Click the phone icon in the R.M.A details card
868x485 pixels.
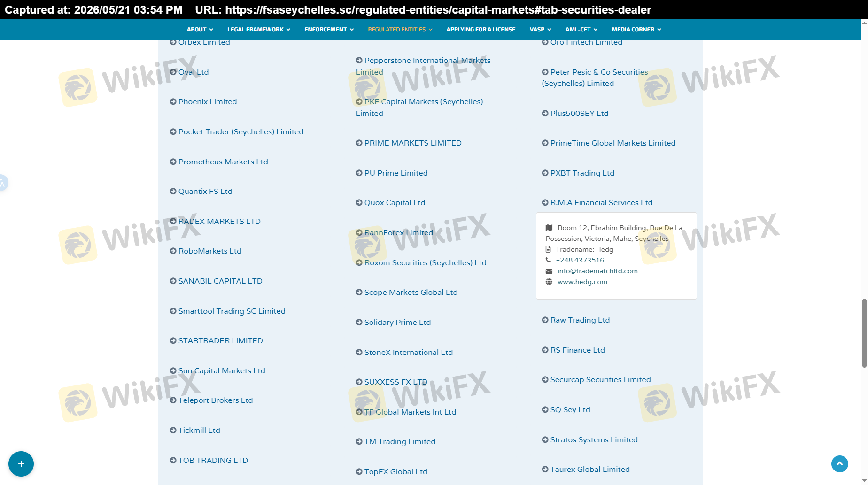tap(548, 260)
